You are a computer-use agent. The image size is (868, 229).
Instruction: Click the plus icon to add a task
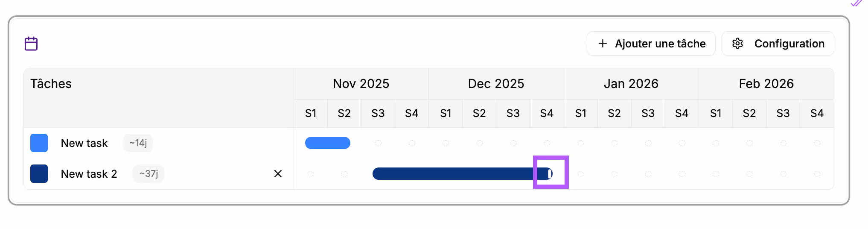603,44
